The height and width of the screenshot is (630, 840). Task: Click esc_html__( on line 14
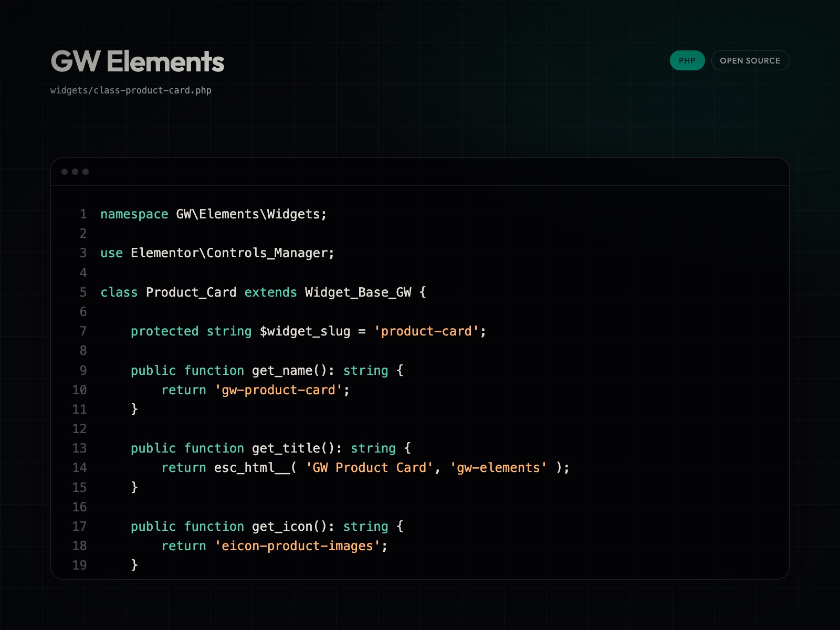tap(256, 468)
